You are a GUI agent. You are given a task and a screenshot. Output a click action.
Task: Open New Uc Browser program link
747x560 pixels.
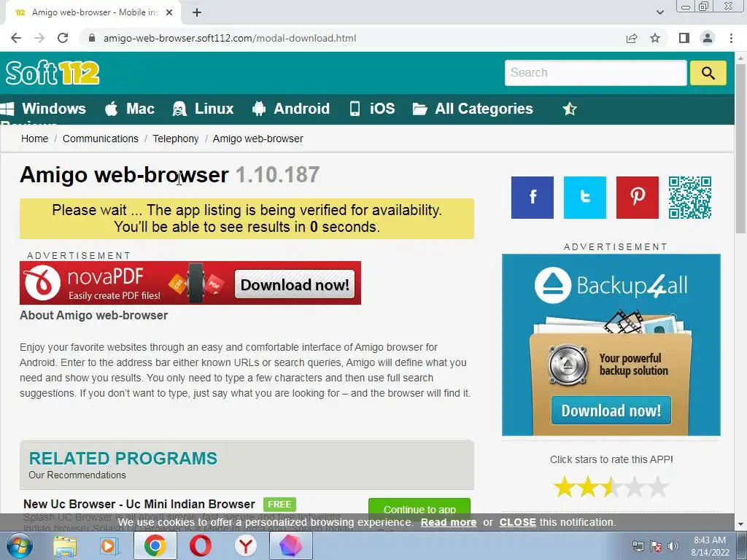[x=139, y=504]
